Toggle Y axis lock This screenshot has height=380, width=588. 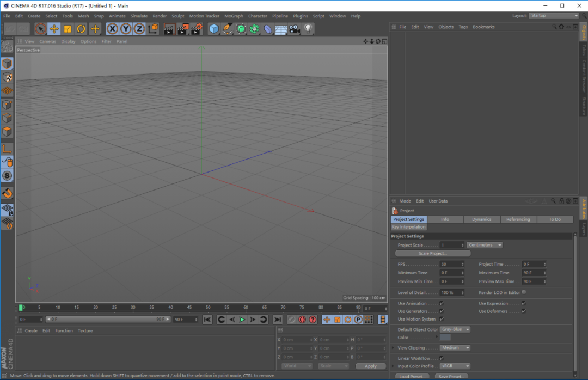pyautogui.click(x=126, y=29)
